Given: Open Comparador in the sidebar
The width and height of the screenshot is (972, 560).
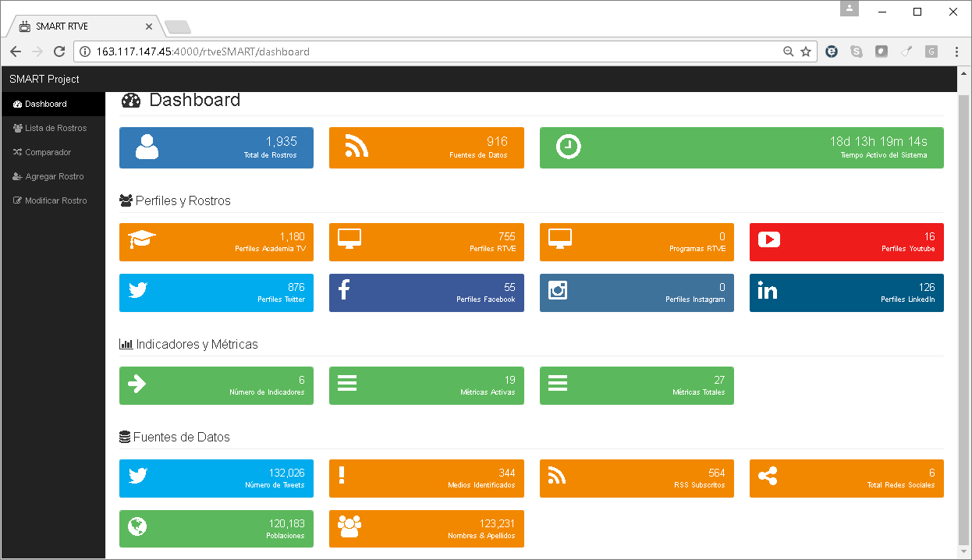Looking at the screenshot, I should coord(53,152).
